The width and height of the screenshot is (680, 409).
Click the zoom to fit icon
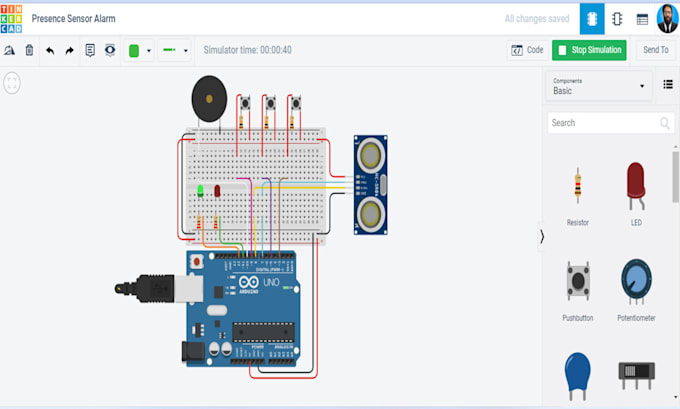[12, 83]
